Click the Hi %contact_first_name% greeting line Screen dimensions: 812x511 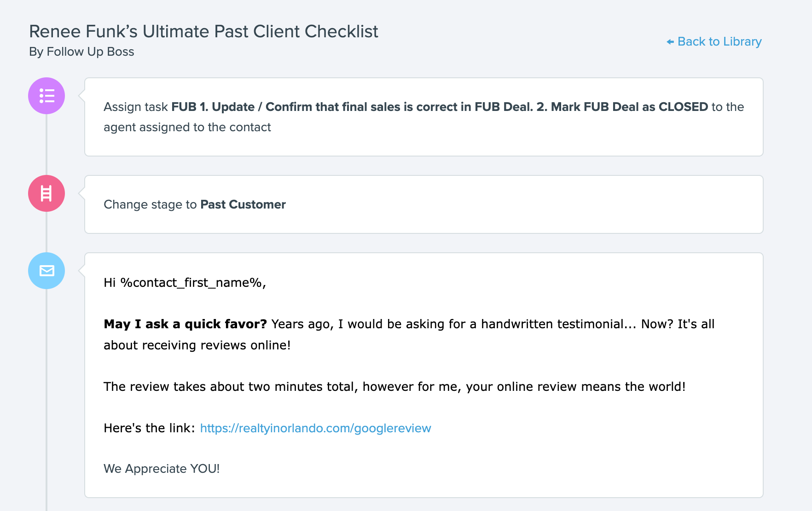(x=185, y=283)
